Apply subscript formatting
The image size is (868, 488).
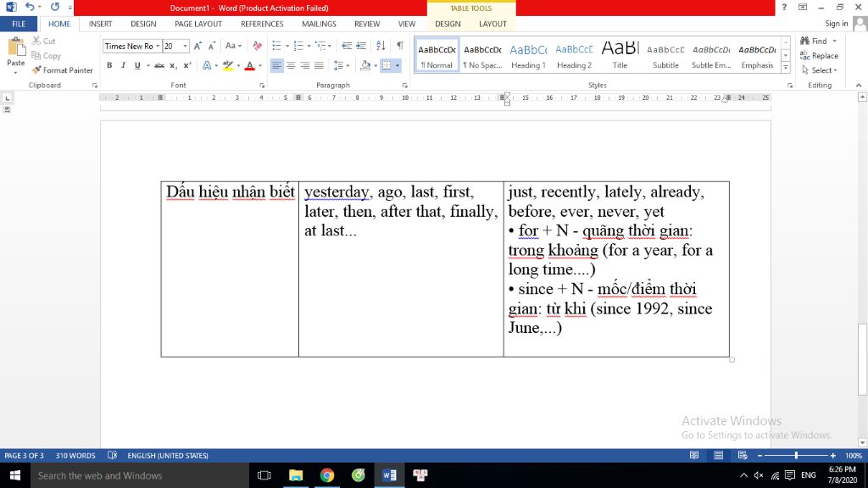pyautogui.click(x=173, y=65)
